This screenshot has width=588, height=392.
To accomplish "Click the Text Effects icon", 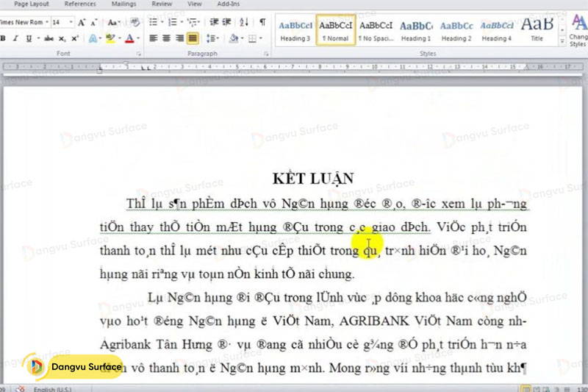I will pos(93,38).
